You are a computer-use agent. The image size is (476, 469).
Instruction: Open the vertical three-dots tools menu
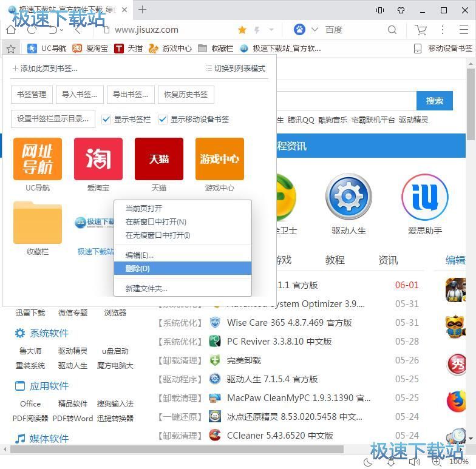click(442, 30)
